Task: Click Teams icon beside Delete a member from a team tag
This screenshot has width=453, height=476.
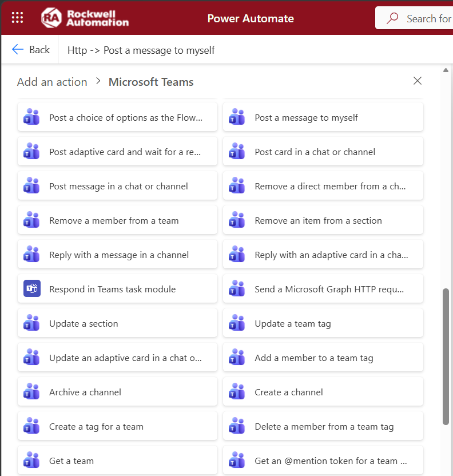Action: tap(237, 426)
